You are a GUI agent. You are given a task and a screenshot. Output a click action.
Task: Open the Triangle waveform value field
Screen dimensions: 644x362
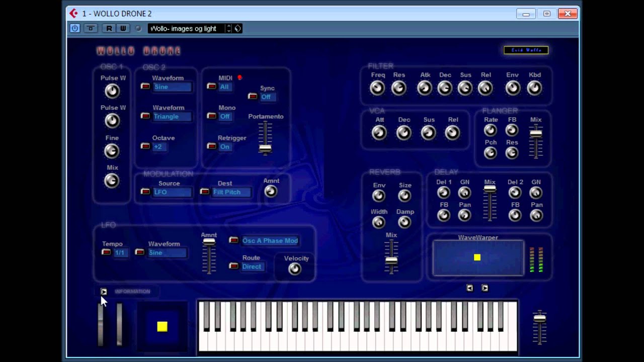pyautogui.click(x=172, y=117)
